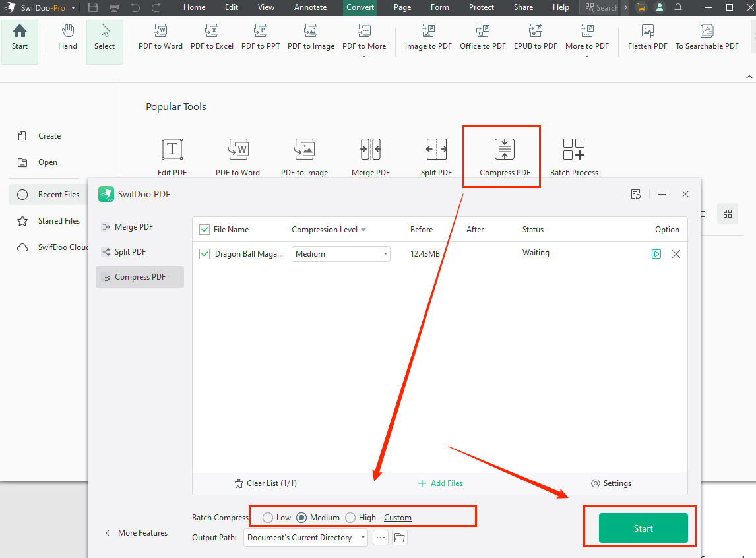
Task: Redo the last action
Action: point(156,7)
